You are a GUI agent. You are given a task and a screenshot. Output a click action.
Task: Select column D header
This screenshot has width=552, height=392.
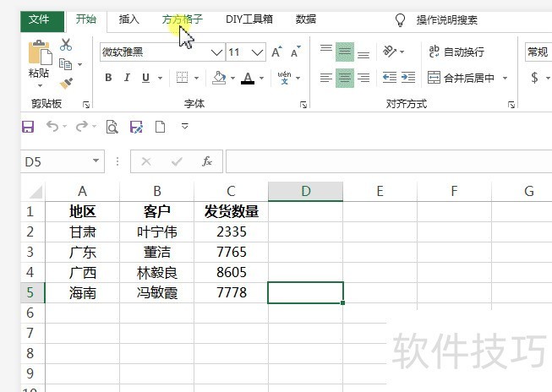point(305,192)
